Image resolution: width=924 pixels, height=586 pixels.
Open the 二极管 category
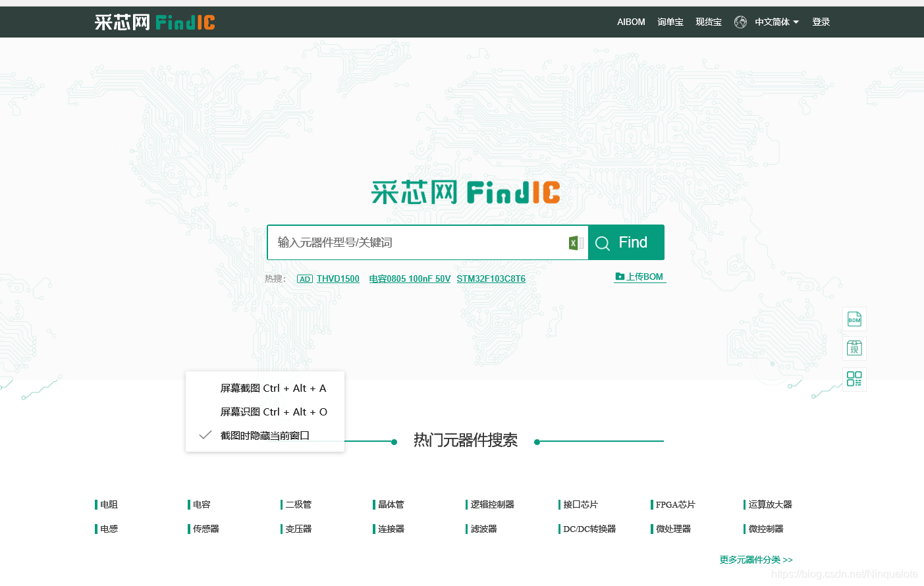pos(298,504)
